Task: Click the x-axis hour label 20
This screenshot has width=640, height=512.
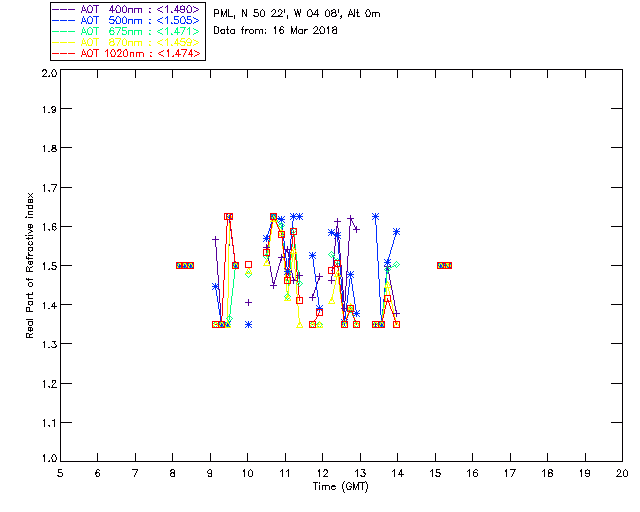Action: pyautogui.click(x=622, y=473)
